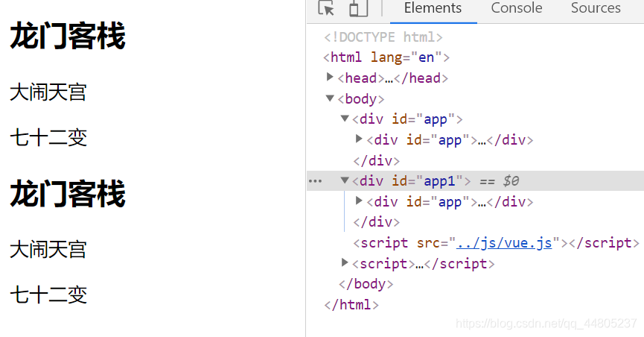
Task: Switch to the Sources tab
Action: tap(596, 8)
